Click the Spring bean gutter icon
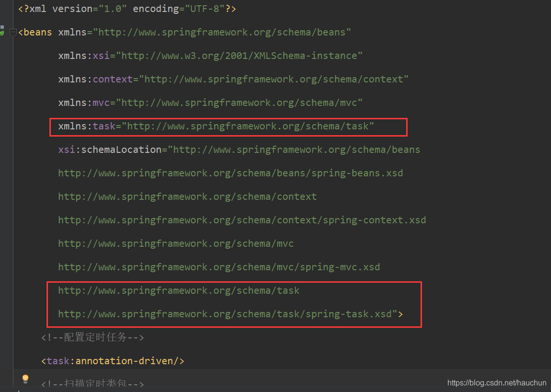Viewport: 551px width, 392px height. (2, 31)
